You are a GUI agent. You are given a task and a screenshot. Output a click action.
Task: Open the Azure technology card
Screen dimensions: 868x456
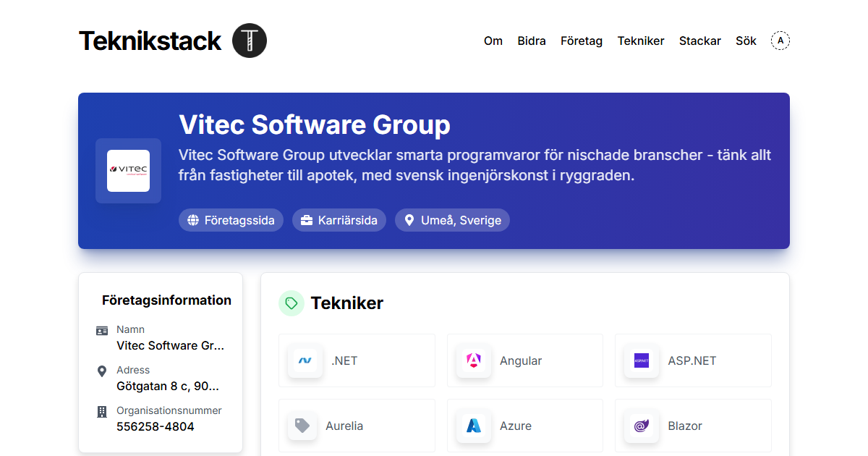coord(524,426)
